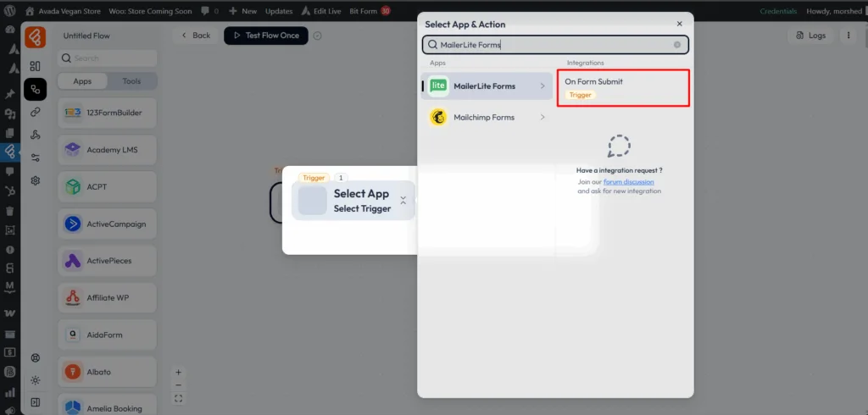Open the WooCommerce W icon
Image resolution: width=868 pixels, height=415 pixels.
click(x=9, y=313)
